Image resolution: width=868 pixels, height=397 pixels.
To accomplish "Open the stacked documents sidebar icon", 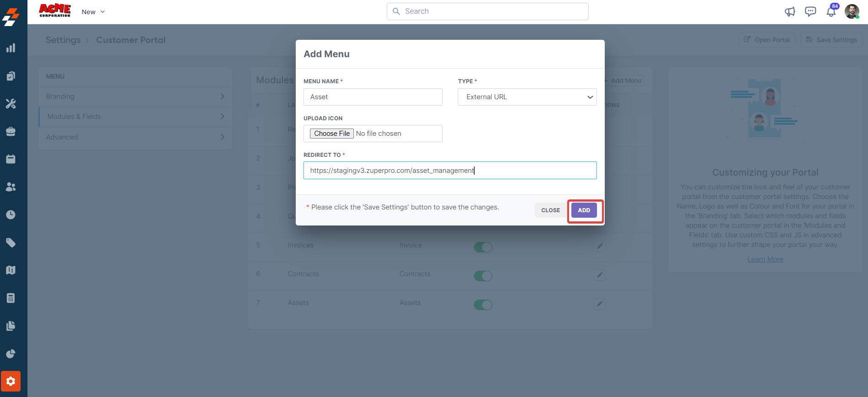I will (x=11, y=326).
